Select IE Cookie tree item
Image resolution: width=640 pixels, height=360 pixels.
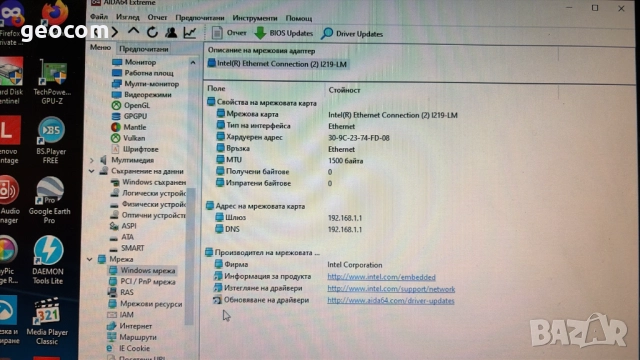pos(134,348)
